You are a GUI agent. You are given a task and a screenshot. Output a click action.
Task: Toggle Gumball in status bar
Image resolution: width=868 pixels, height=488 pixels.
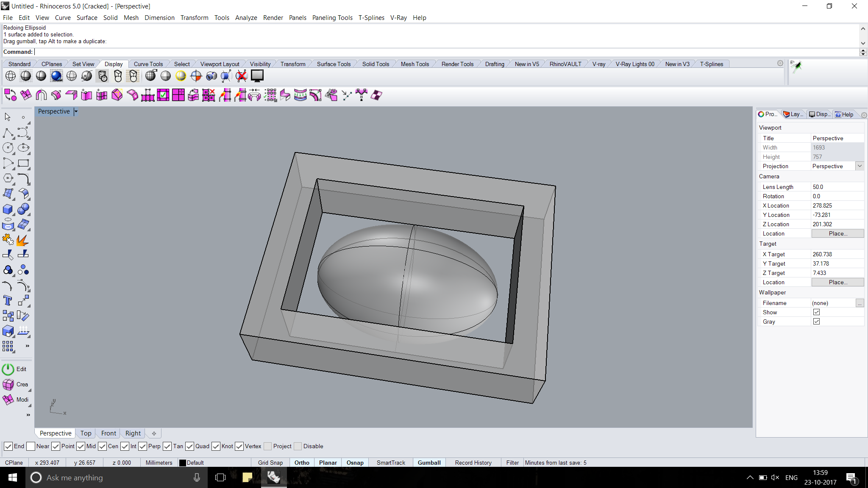pos(429,463)
